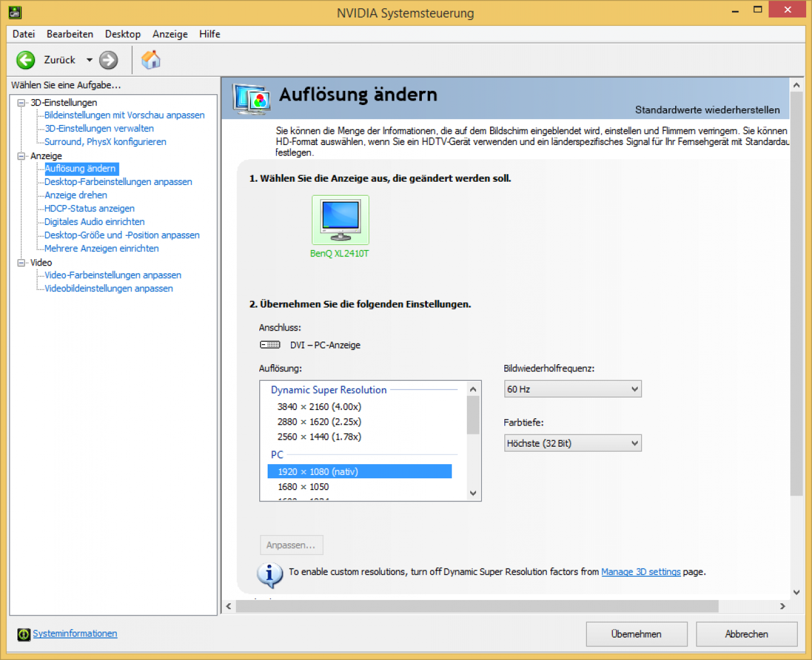Open Videobildeinstellungen anpassen
Screen dimensions: 812x660
click(x=108, y=289)
